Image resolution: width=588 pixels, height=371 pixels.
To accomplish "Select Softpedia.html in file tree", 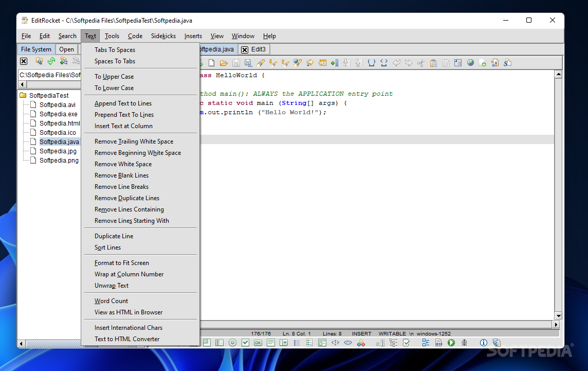I will coord(60,123).
